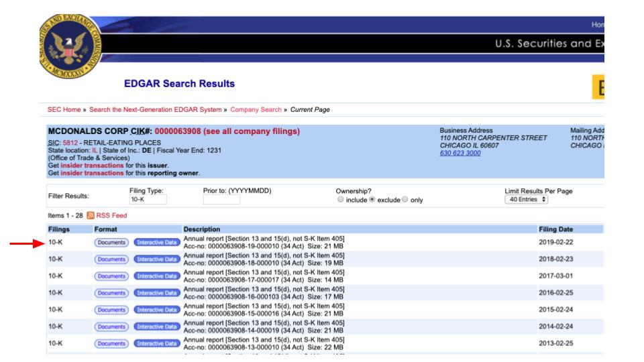Click the Items 1 - 28 count text

[65, 215]
